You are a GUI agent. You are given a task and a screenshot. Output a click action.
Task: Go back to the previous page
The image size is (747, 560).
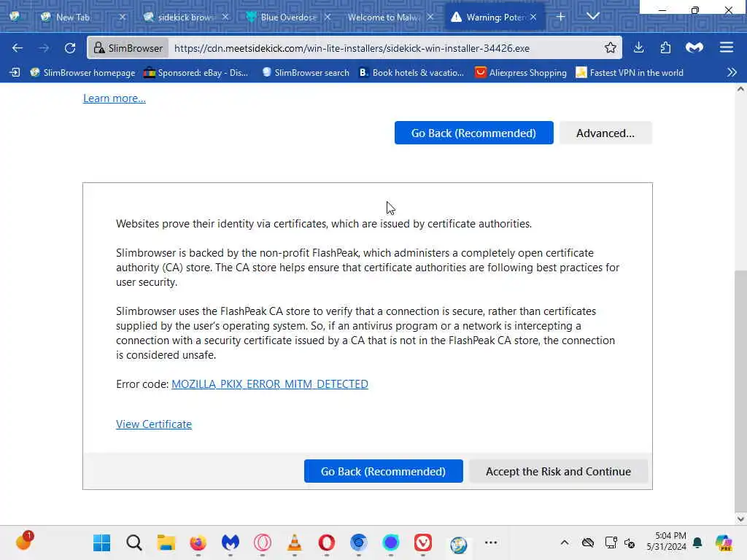(18, 48)
